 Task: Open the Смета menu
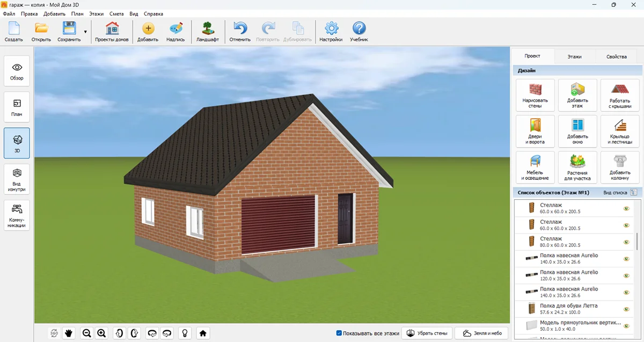pos(116,14)
